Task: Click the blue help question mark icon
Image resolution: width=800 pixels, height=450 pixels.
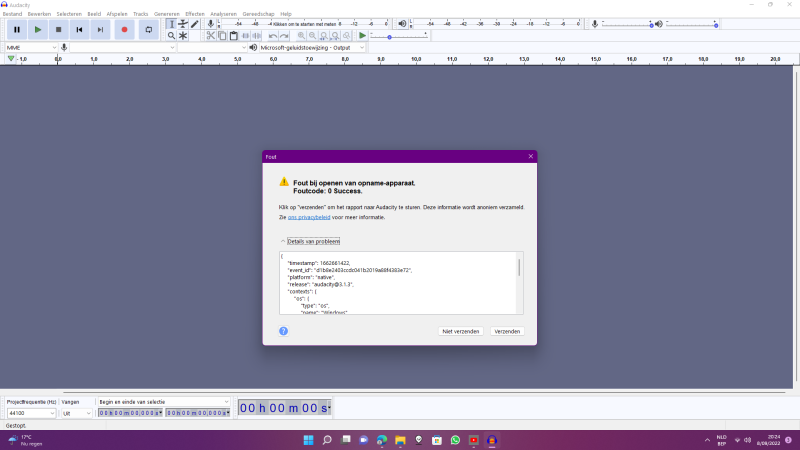Action: tap(284, 331)
